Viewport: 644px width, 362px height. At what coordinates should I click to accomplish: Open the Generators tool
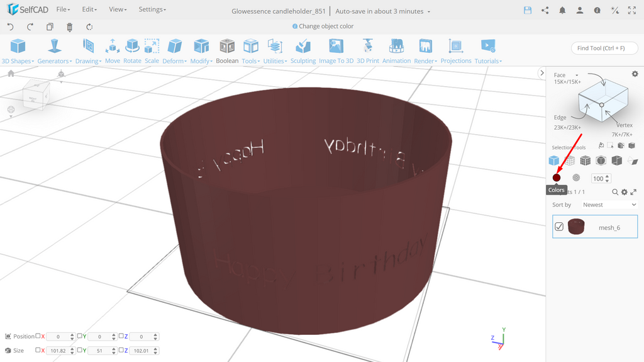55,52
